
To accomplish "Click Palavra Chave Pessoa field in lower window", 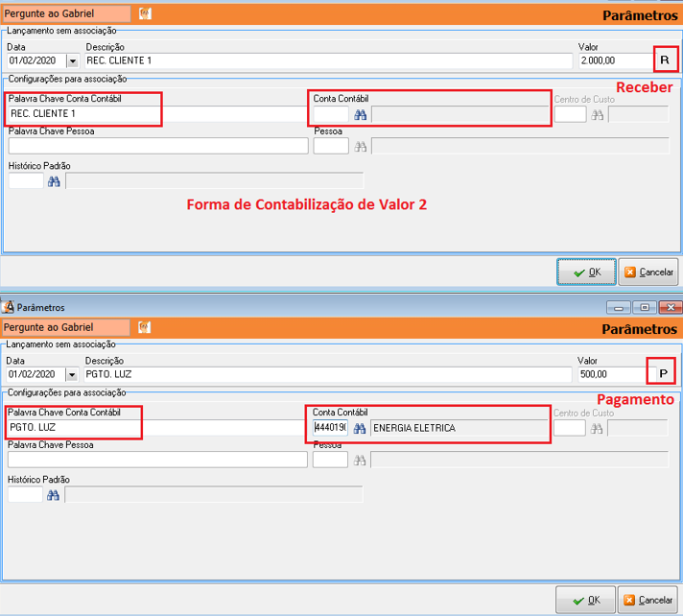I will pos(157,460).
